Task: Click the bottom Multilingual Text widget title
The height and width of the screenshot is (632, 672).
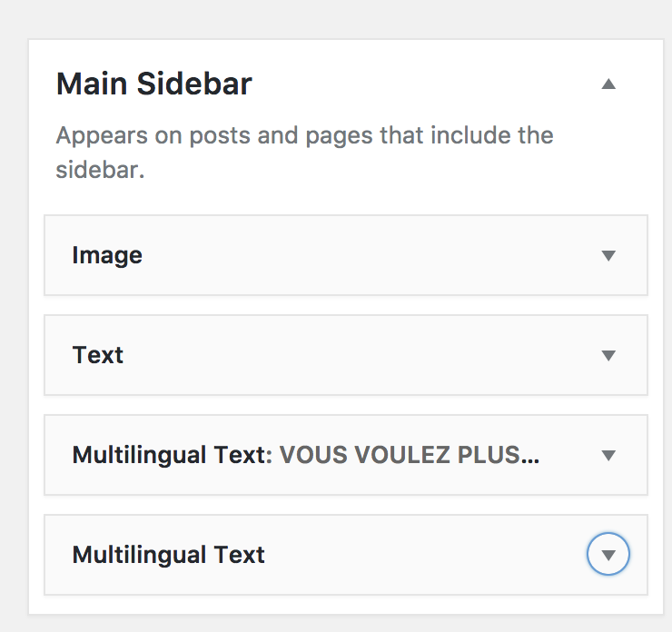Action: pyautogui.click(x=168, y=555)
